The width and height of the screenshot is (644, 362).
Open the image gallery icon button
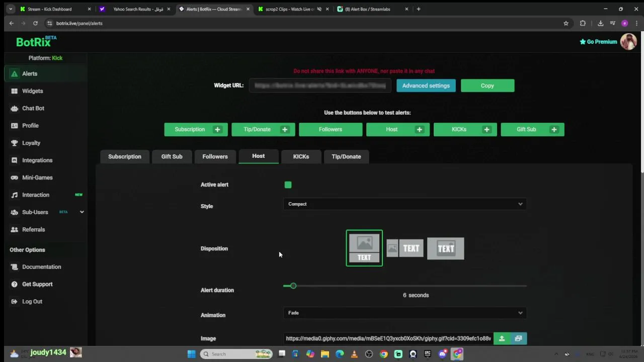click(x=518, y=339)
